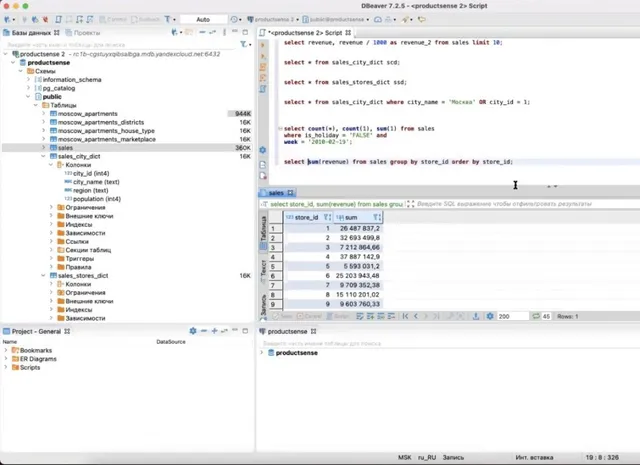Select the sales result tab
Viewport: 640px width, 465px height.
[276, 193]
